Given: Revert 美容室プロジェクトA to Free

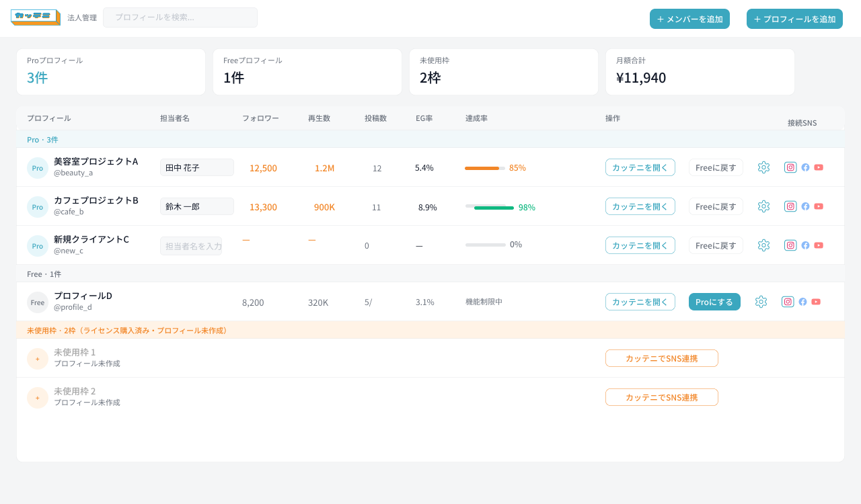Looking at the screenshot, I should coord(716,167).
